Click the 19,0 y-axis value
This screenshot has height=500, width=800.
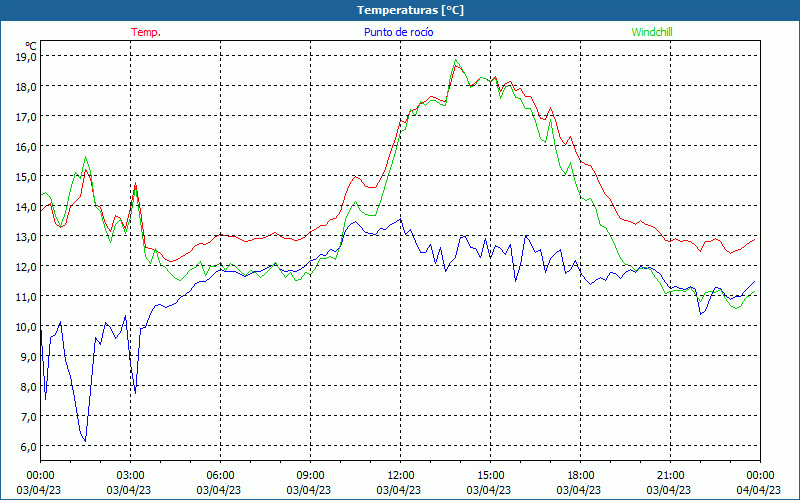(26, 56)
